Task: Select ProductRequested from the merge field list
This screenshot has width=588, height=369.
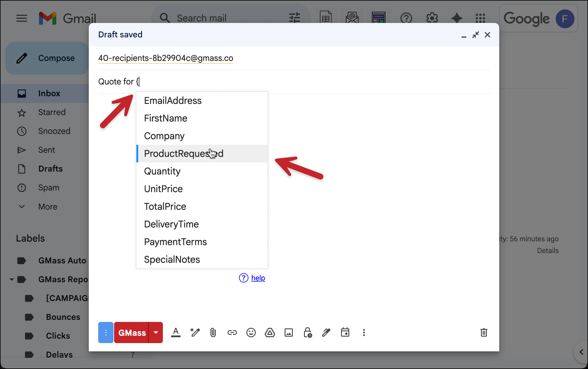Action: point(183,153)
